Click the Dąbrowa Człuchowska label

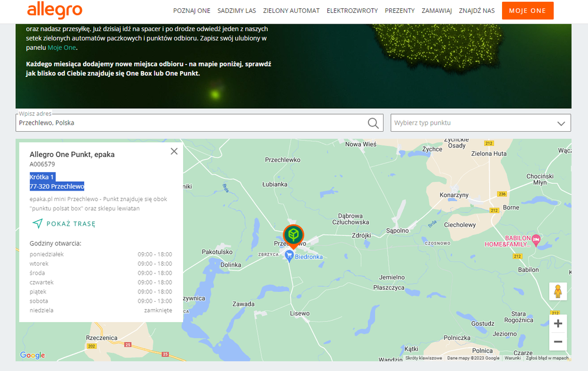pos(351,219)
